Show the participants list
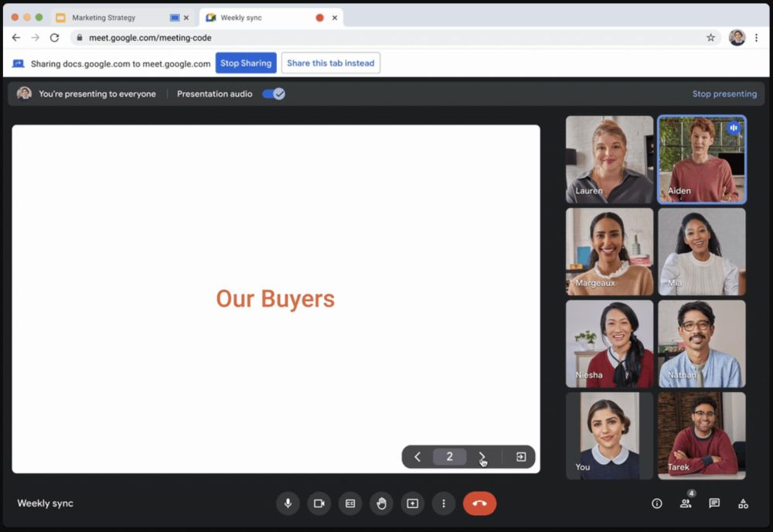Screen dimensions: 773x532 point(686,503)
